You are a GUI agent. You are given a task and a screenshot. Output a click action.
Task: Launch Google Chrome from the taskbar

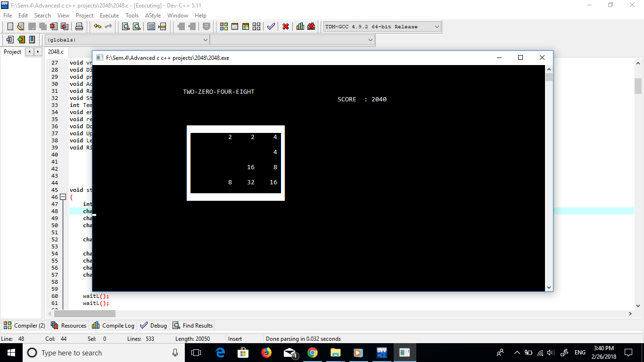pos(313,352)
